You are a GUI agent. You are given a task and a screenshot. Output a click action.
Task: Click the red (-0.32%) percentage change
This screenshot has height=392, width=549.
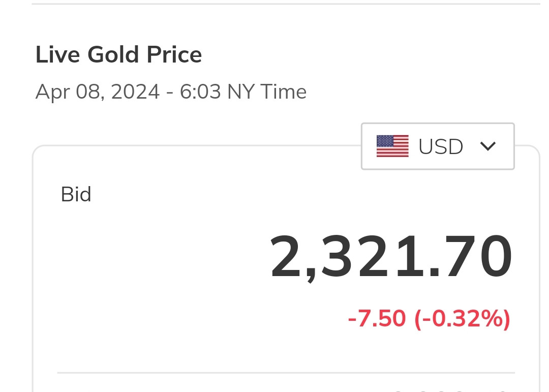click(462, 319)
